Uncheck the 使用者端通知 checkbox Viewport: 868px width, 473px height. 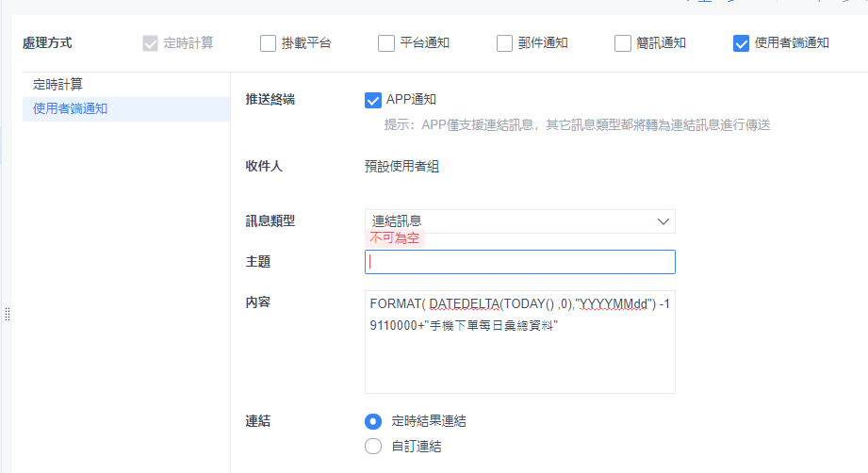[741, 42]
